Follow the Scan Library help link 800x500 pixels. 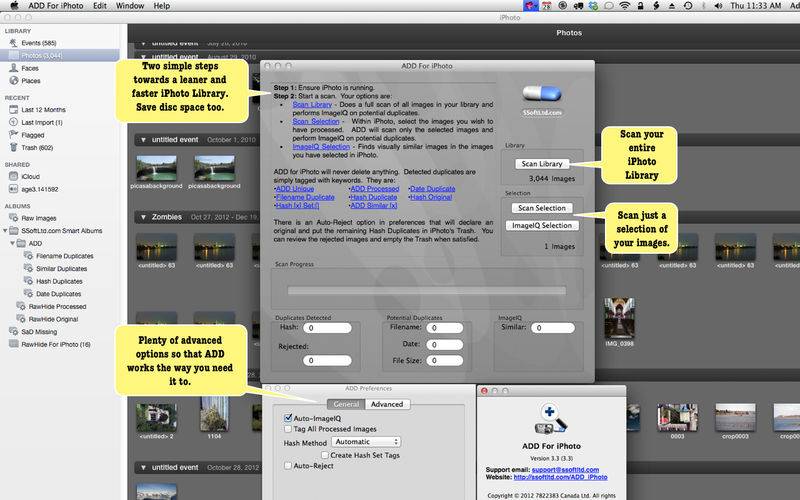pyautogui.click(x=312, y=104)
